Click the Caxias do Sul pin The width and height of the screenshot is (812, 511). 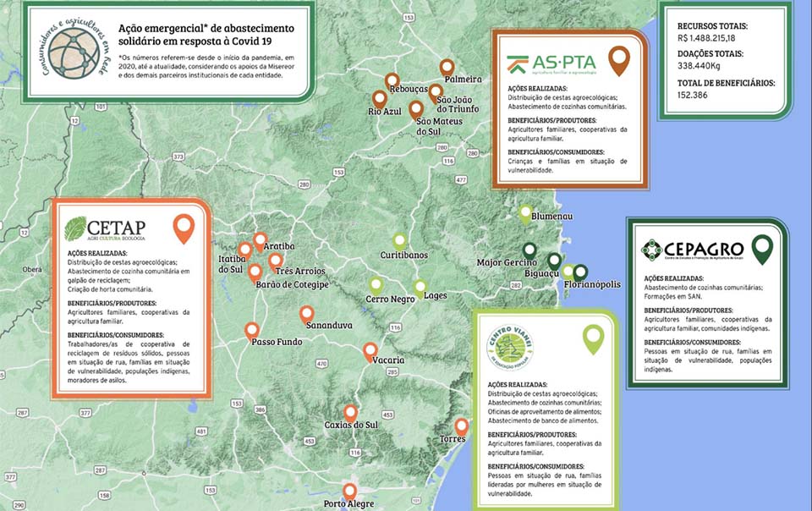(x=350, y=415)
